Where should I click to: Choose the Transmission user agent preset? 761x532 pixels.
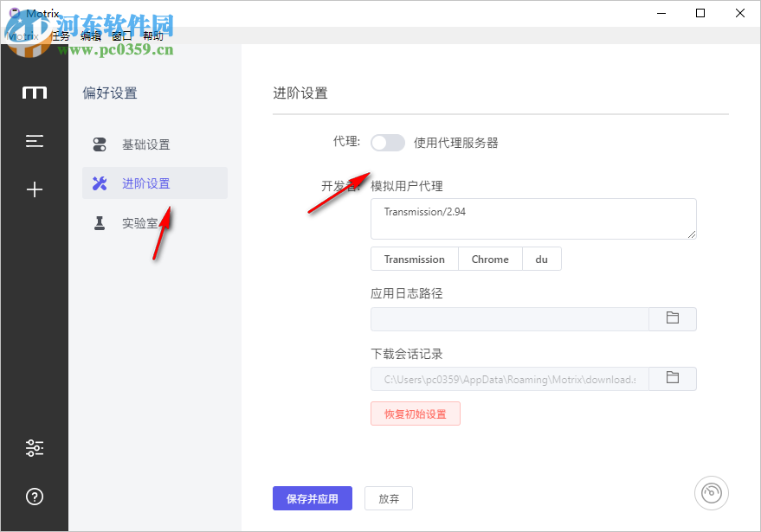(x=415, y=259)
